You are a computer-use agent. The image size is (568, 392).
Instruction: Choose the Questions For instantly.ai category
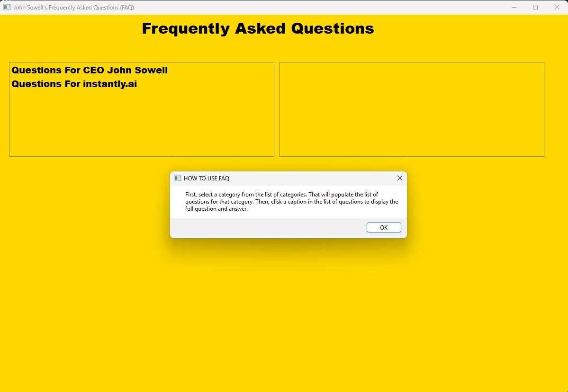[x=74, y=84]
